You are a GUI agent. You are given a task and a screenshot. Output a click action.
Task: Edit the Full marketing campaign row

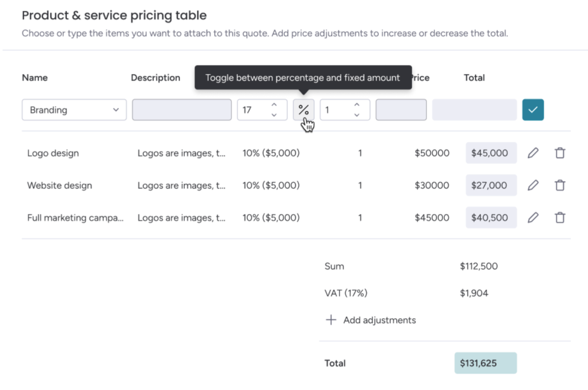tap(533, 217)
